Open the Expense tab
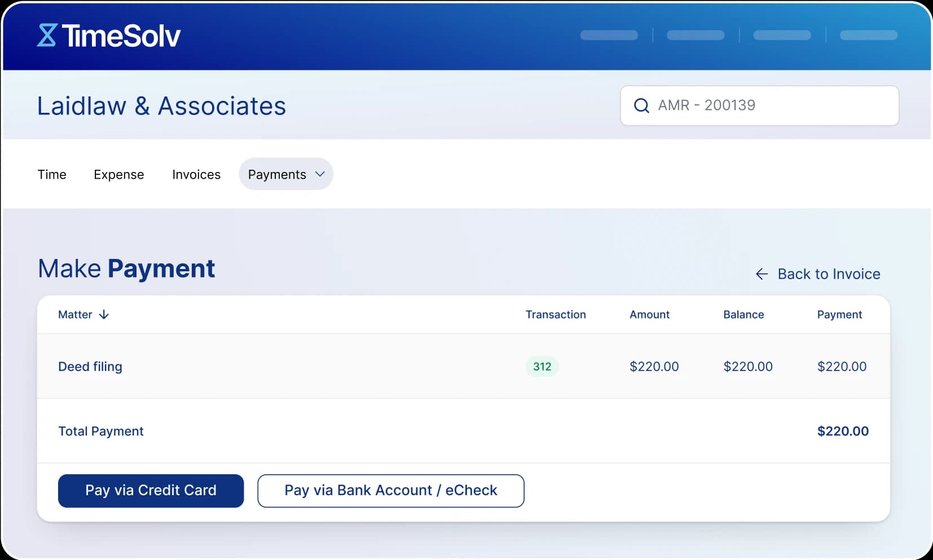The width and height of the screenshot is (933, 560). click(x=118, y=174)
